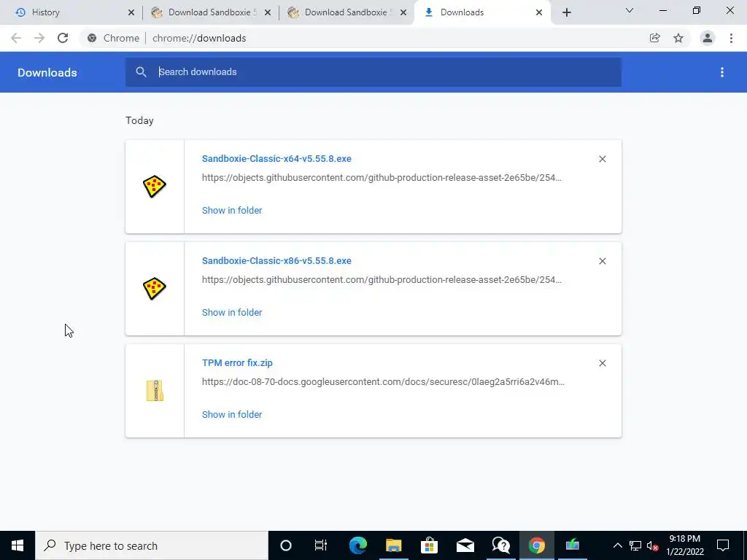Select the Downloads tab
747x560 pixels.
[x=482, y=12]
